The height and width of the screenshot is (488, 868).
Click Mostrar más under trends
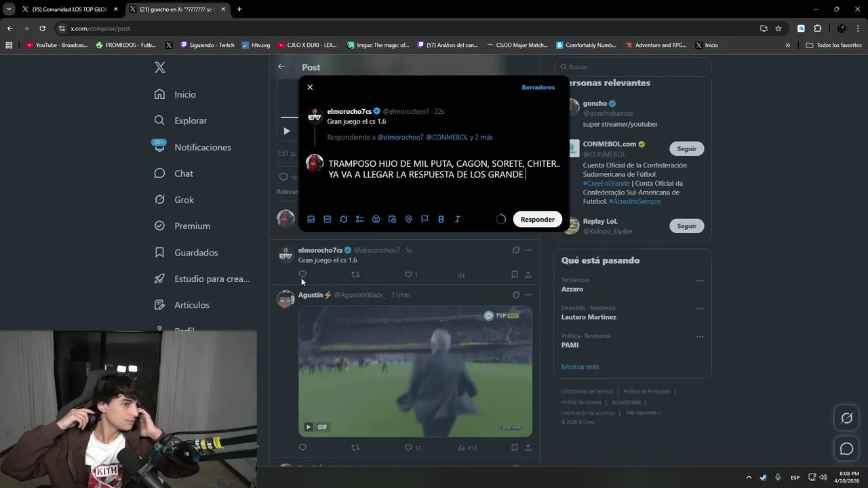point(580,367)
